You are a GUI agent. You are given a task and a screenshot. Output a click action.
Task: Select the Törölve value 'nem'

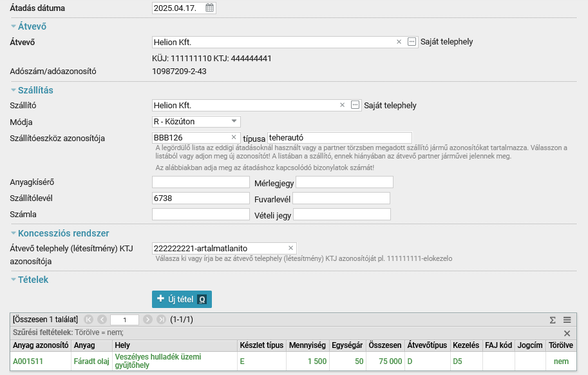point(561,361)
